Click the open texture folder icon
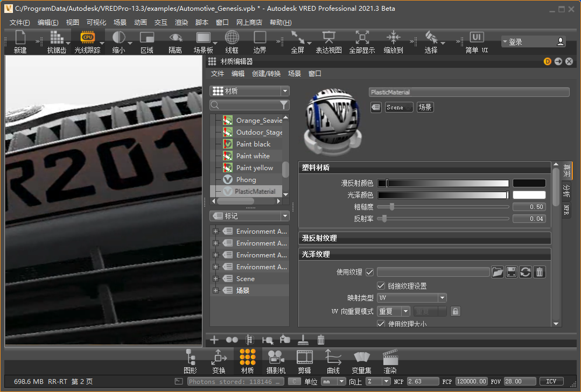 [498, 272]
